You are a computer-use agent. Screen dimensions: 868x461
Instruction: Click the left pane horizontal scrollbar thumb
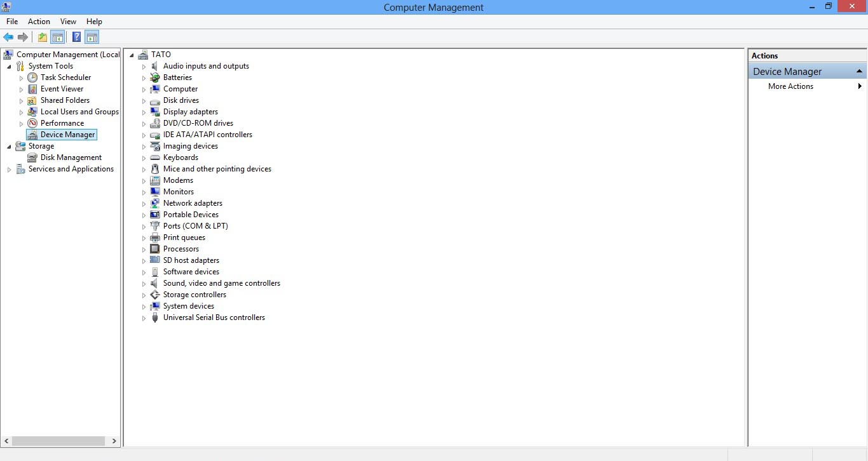pos(58,441)
